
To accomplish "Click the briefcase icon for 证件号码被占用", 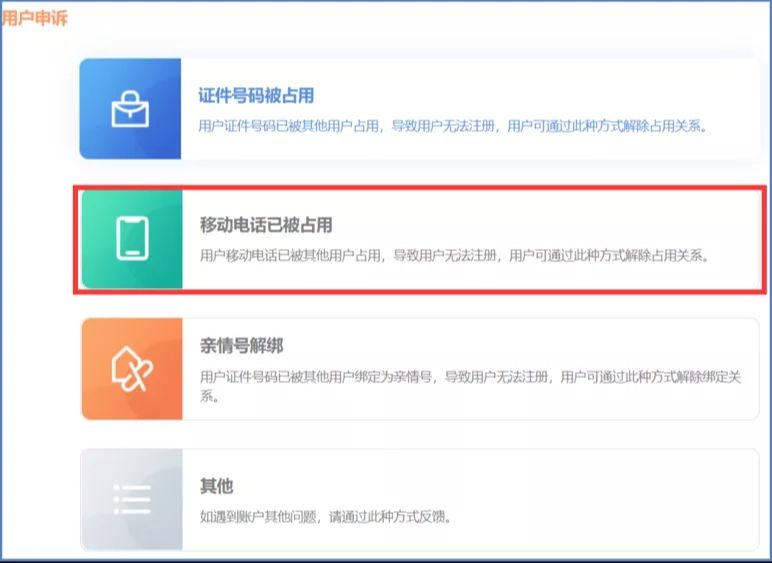I will coord(130,109).
